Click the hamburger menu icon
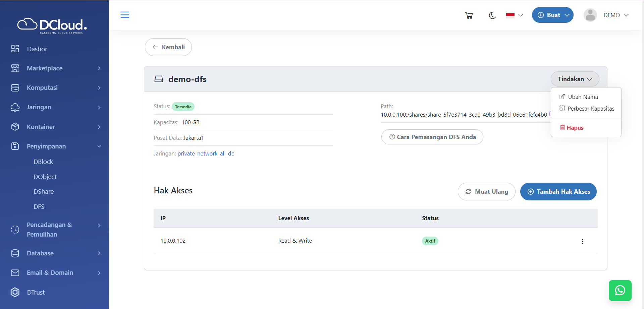Screen dimensions: 644x309 pyautogui.click(x=125, y=15)
